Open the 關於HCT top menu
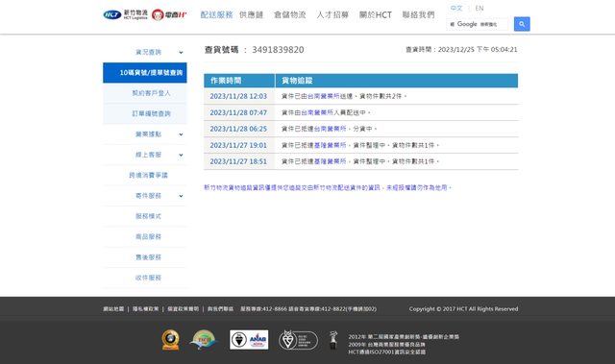This screenshot has width=615, height=364. (x=376, y=15)
